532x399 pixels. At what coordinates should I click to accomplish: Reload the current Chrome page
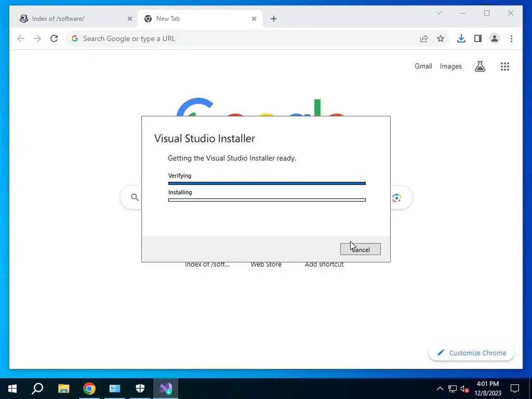point(54,38)
